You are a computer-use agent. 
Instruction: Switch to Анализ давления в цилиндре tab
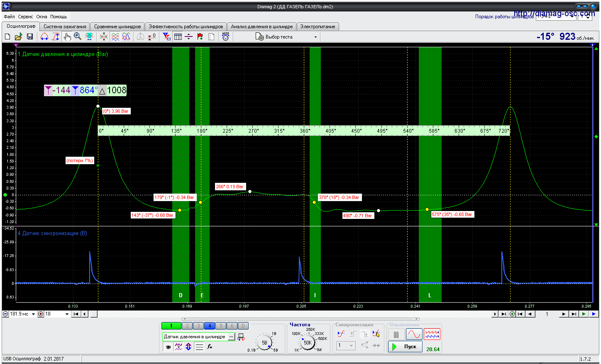click(x=262, y=27)
